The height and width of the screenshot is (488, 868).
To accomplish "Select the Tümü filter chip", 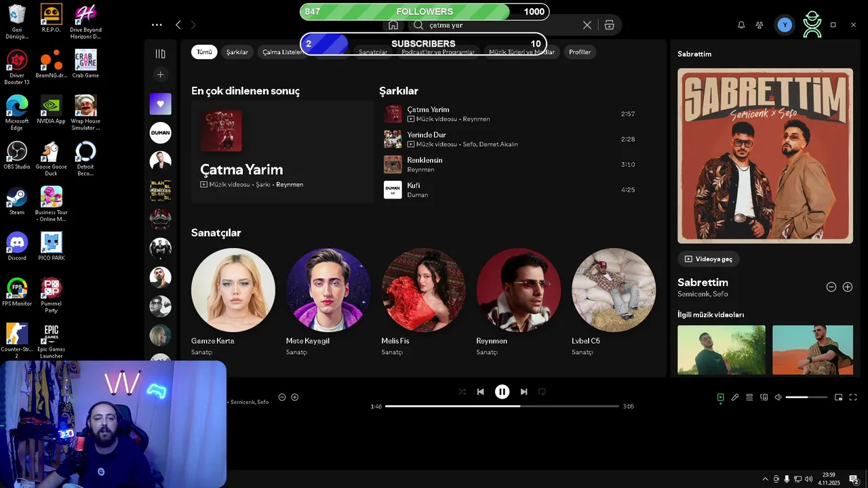I will click(x=204, y=52).
